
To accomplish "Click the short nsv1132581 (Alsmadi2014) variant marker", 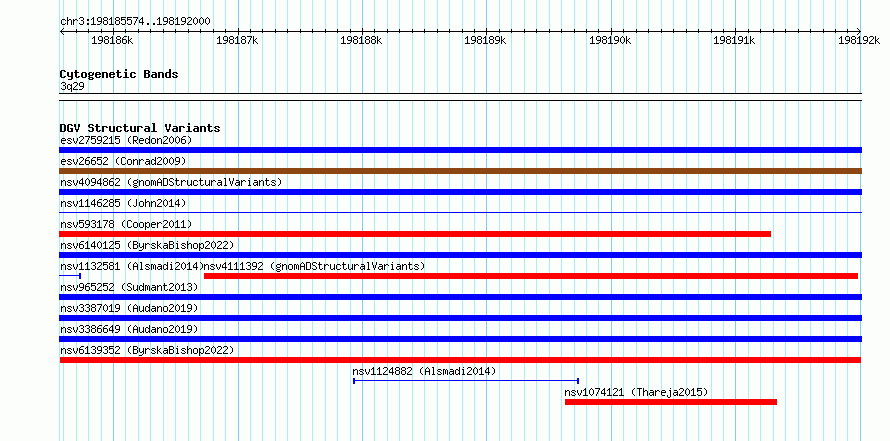I will click(70, 276).
